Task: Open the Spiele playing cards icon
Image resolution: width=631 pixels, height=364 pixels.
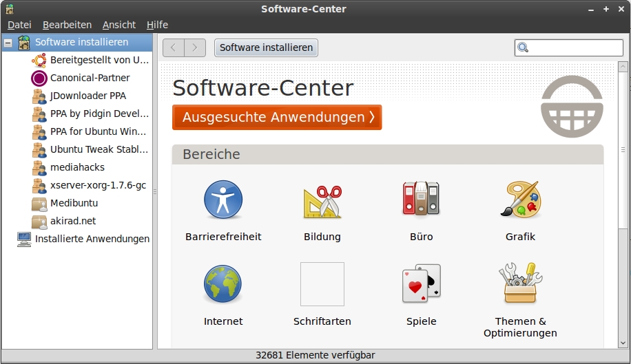Action: [421, 283]
